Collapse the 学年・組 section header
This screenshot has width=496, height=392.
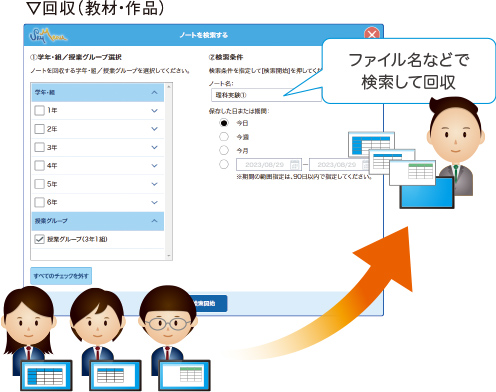pos(98,92)
